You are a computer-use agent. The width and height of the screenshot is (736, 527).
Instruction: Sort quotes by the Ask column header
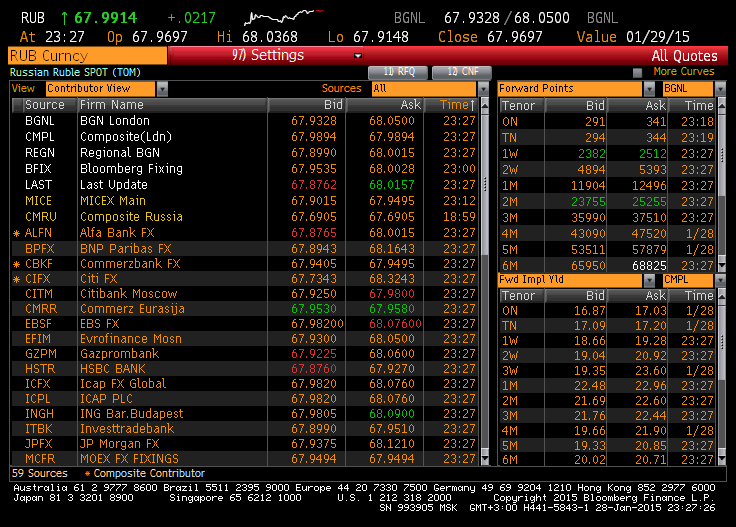385,105
